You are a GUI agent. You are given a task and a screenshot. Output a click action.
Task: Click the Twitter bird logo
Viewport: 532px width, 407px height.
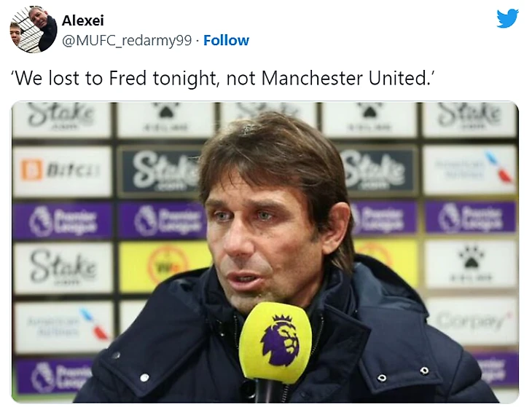tap(507, 19)
